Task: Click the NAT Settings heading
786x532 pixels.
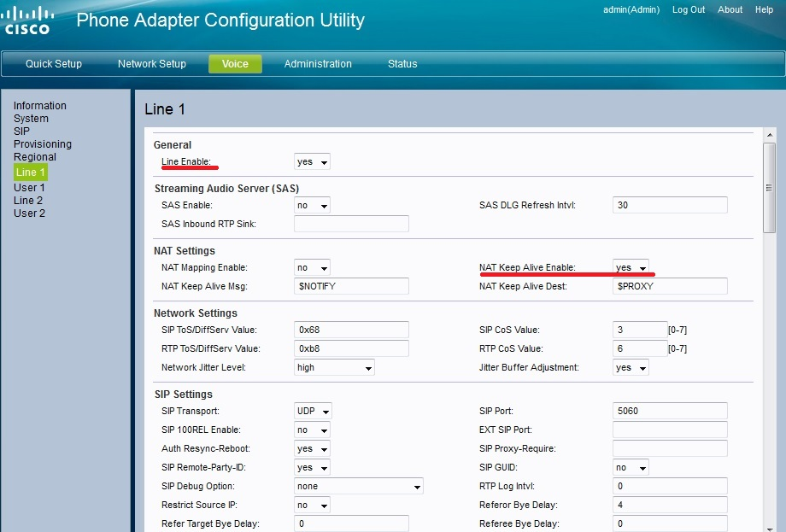Action: [x=185, y=251]
